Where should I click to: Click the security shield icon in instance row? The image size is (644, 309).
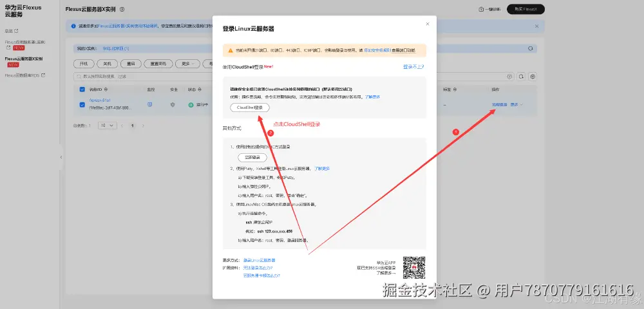pos(173,105)
